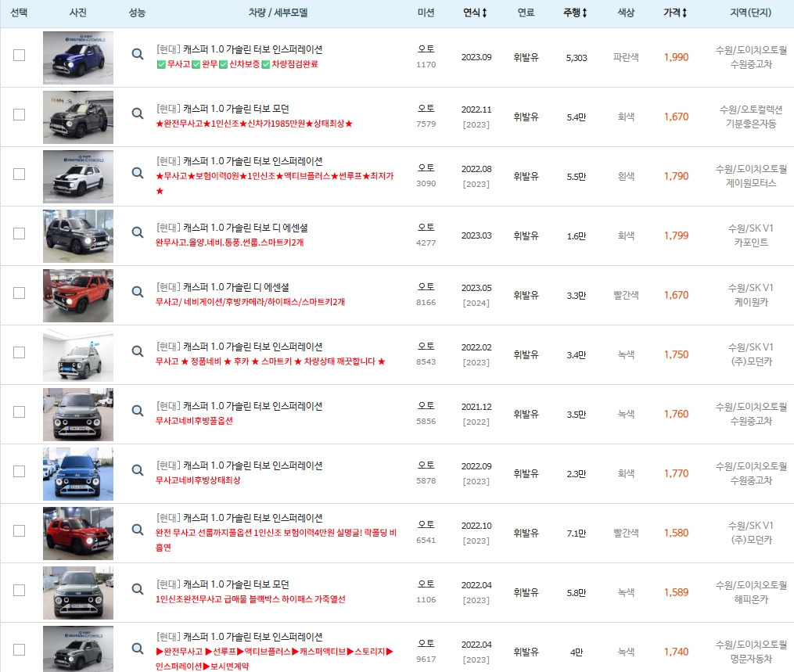Tick checkbox for 1,770 회색 row
This screenshot has width=794, height=672.
click(20, 472)
